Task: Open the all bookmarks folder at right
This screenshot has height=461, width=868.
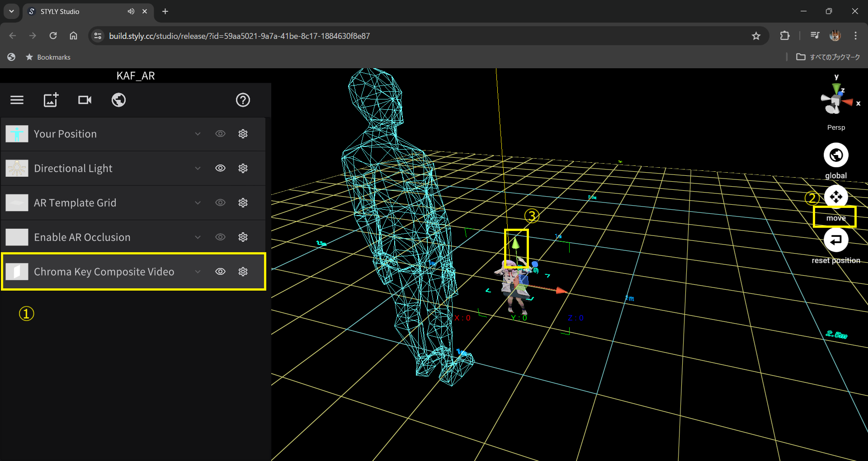Action: [828, 57]
